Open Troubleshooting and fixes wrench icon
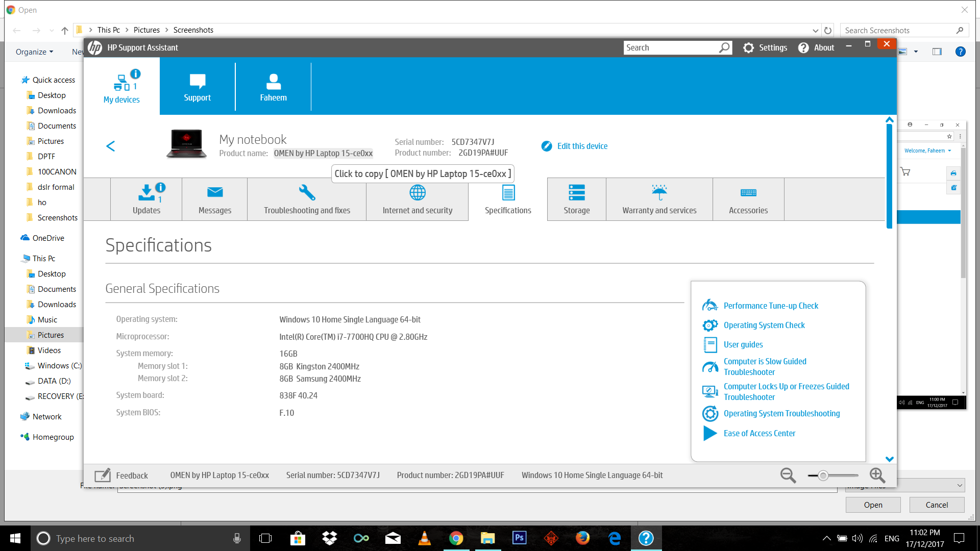The height and width of the screenshot is (551, 980). coord(306,193)
